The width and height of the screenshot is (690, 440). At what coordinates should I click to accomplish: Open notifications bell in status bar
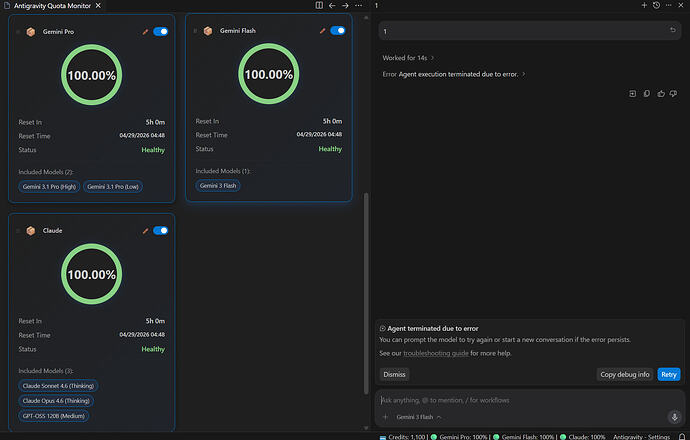[682, 437]
